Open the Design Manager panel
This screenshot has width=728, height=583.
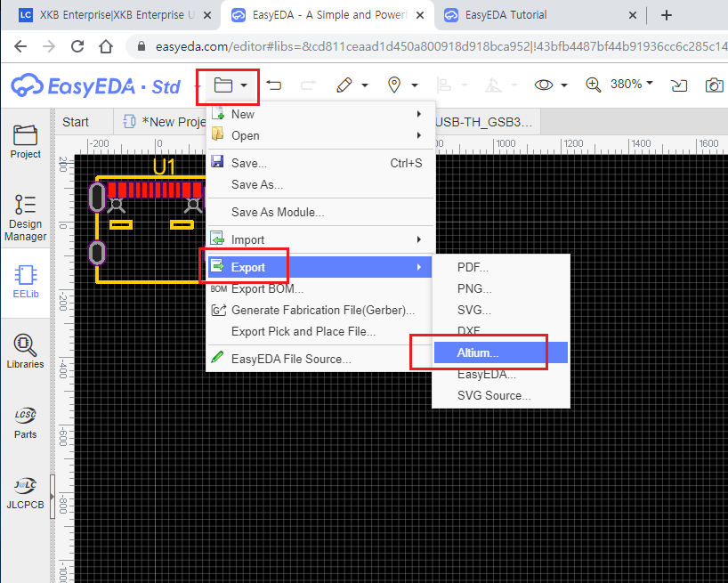(x=26, y=218)
